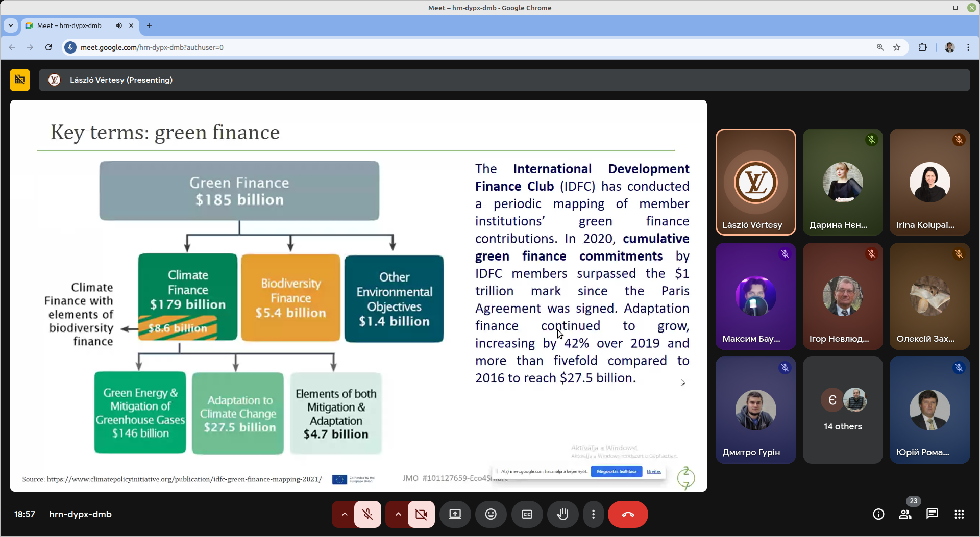Open Chrome tab search dropdown

(x=11, y=25)
